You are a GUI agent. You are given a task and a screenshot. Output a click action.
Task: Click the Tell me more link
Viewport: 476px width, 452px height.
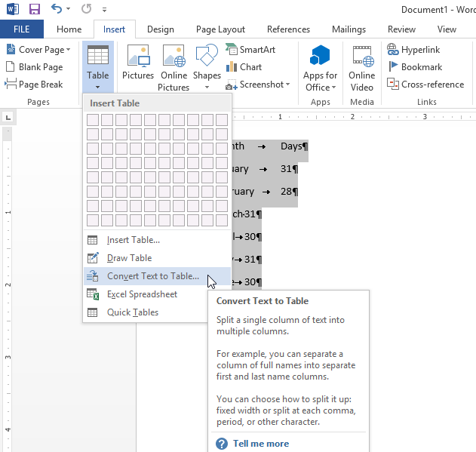pos(260,444)
